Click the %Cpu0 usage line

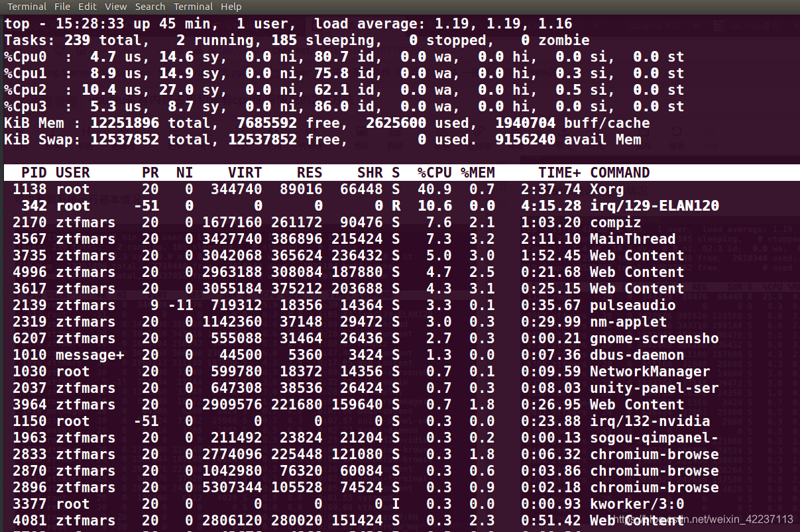(344, 57)
